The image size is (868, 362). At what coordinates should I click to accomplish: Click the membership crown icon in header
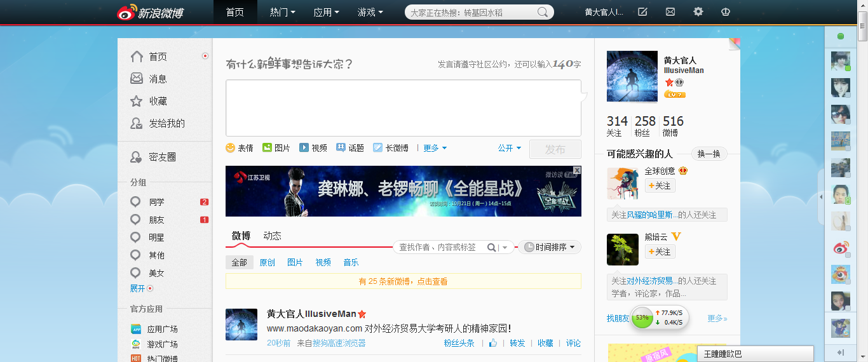[x=726, y=12]
